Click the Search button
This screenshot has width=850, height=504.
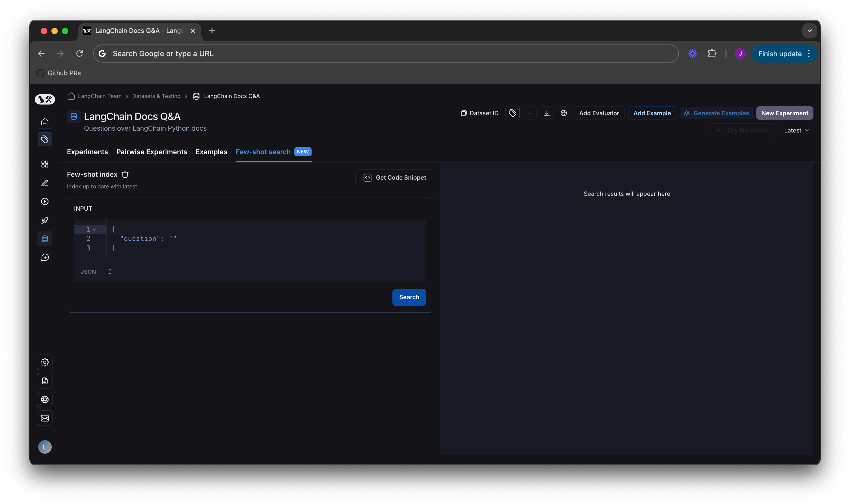[409, 297]
